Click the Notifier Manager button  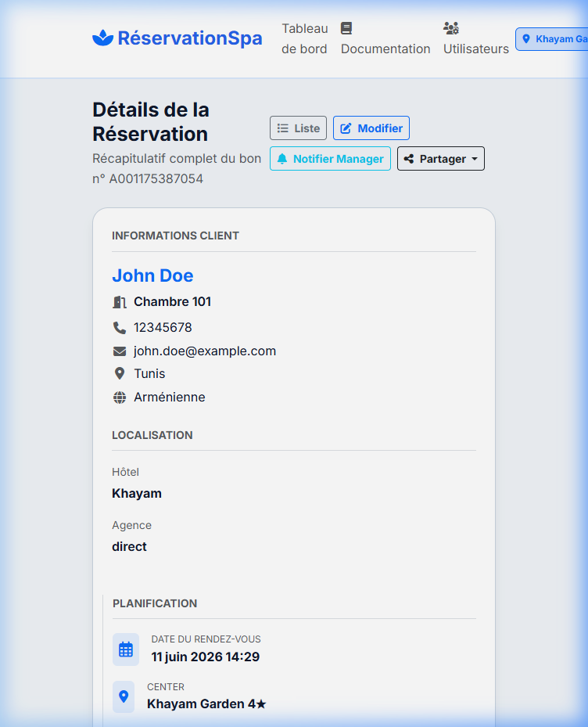331,159
